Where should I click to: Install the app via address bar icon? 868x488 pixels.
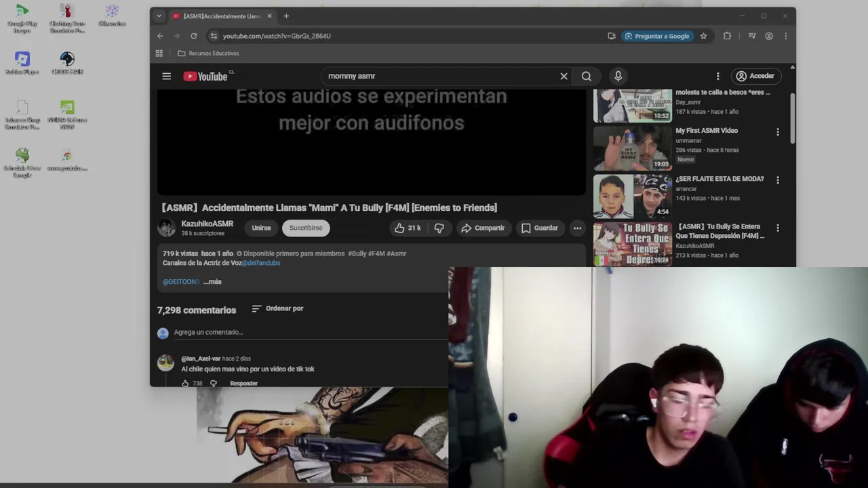click(612, 36)
